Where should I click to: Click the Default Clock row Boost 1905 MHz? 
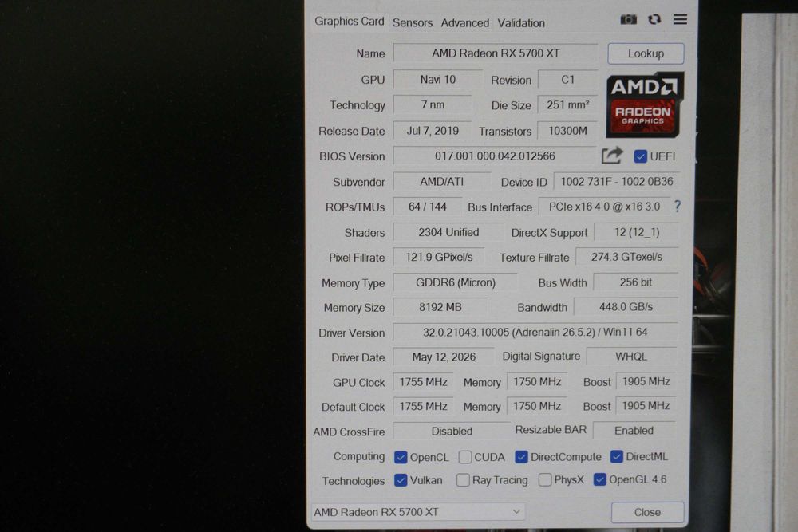click(x=646, y=405)
